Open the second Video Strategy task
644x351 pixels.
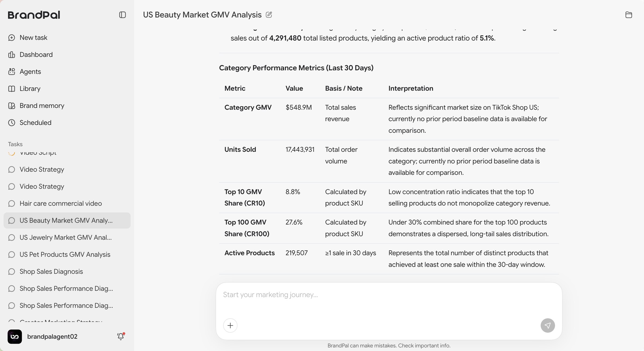coord(67,186)
